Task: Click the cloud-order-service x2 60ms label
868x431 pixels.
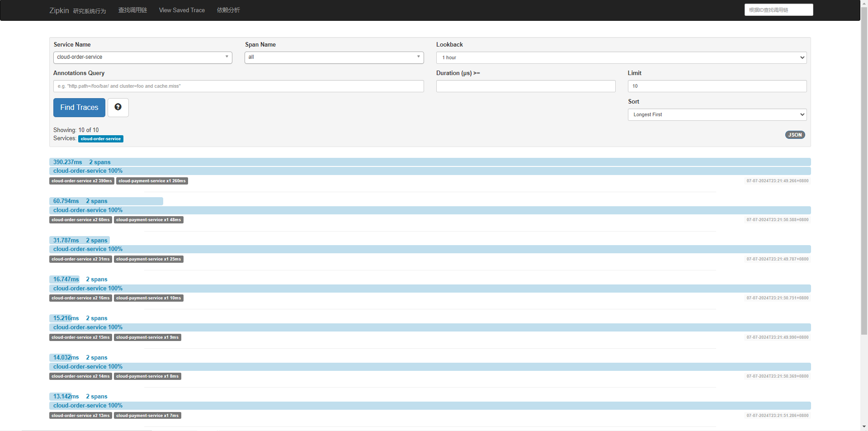Action: [x=80, y=220]
